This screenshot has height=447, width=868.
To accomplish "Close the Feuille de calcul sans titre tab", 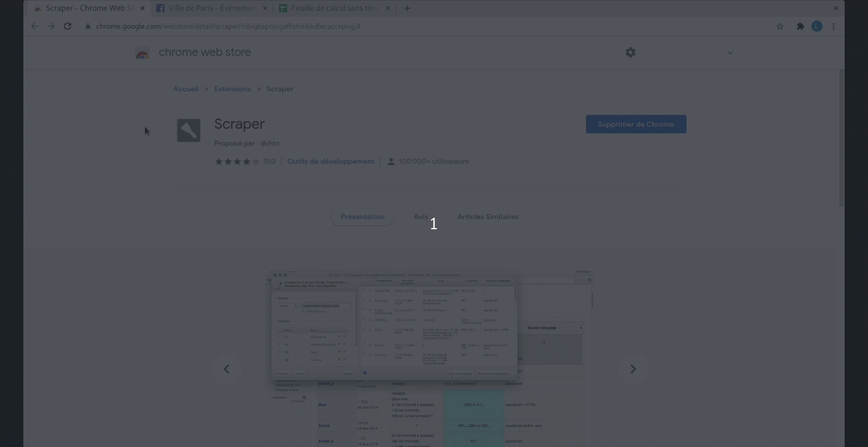I will tap(388, 8).
